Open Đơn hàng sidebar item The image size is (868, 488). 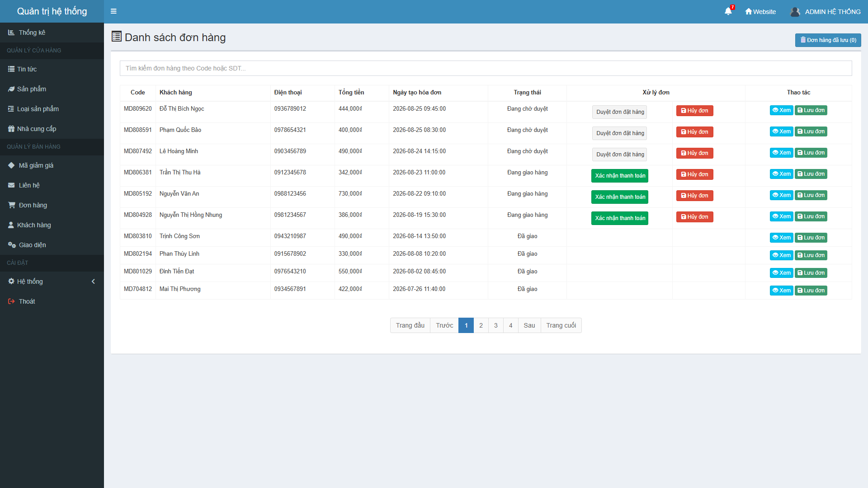coord(52,205)
